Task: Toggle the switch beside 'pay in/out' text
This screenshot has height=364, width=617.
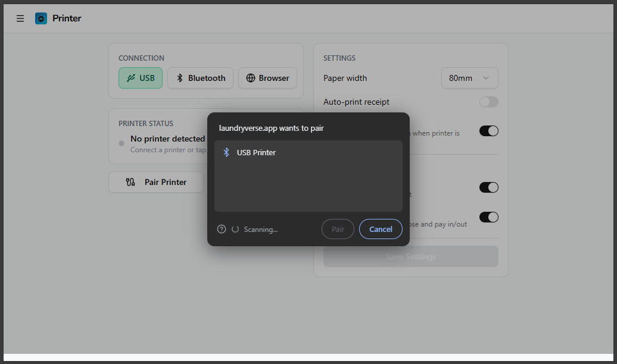Action: tap(489, 217)
